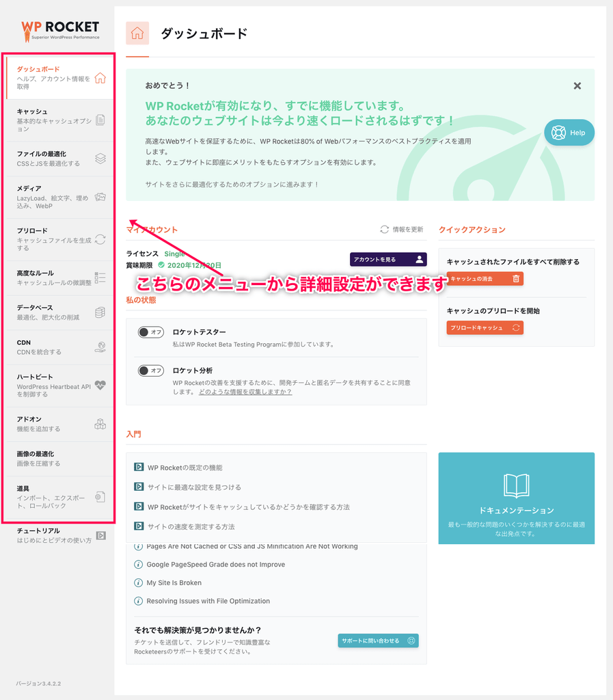Open the 画像の最適化 menu item

click(x=59, y=459)
